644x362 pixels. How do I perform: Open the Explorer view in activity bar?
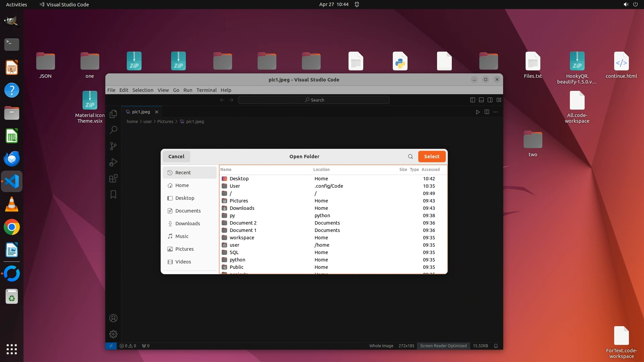[x=113, y=114]
